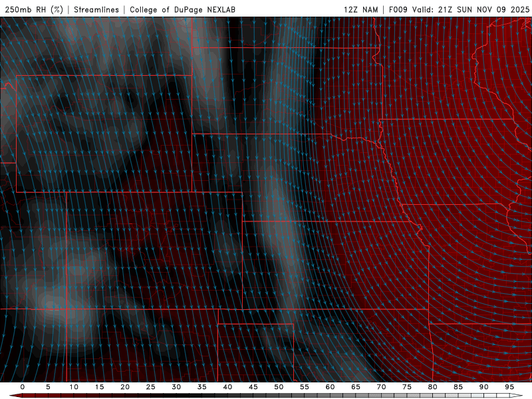Select the "10" color scale label
Image resolution: width=532 pixels, height=399 pixels.
74,387
